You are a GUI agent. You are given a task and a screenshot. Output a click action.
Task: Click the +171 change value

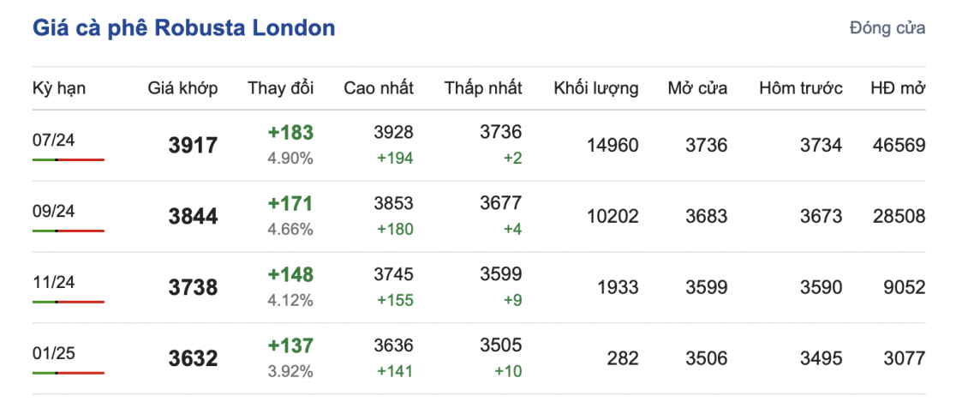pyautogui.click(x=290, y=204)
